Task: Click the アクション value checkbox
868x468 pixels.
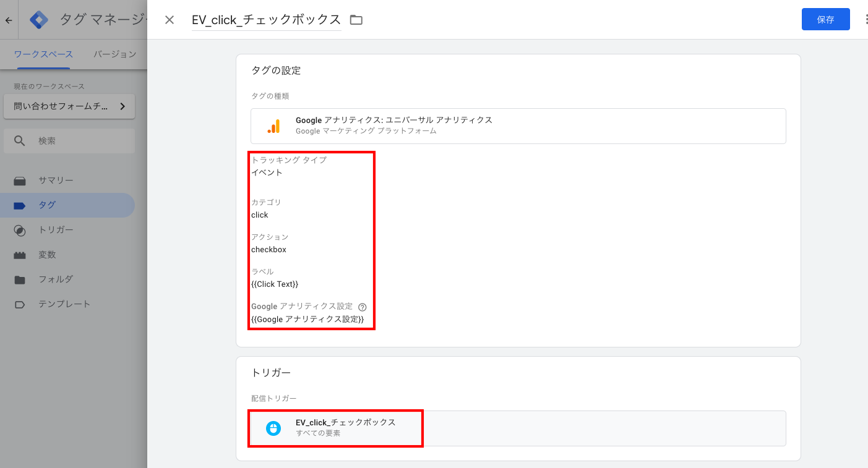Action: click(269, 250)
